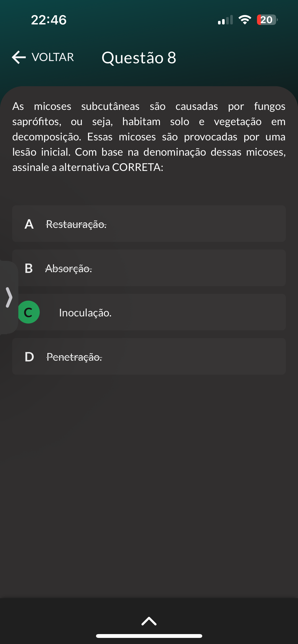Screen dimensions: 298x644
Task: Select the letter D option marker
Action: click(x=29, y=357)
